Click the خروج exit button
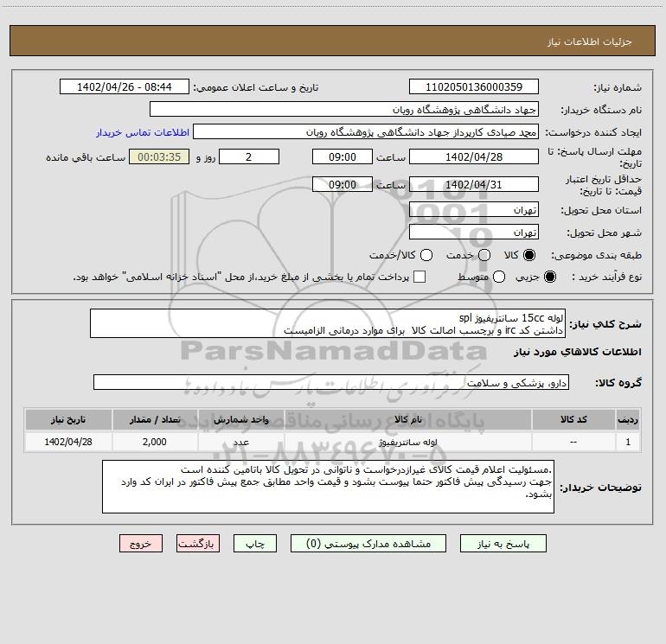Screen dimensions: 666x644 click(141, 544)
